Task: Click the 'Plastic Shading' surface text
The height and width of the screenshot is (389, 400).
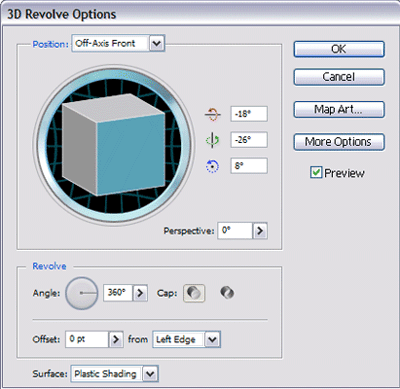Action: 105,374
